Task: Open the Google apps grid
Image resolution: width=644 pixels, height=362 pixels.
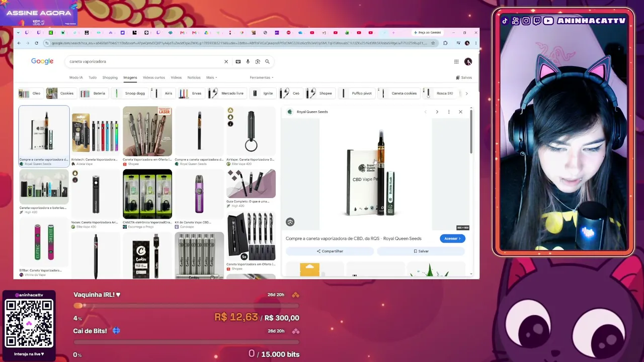Action: 456,62
